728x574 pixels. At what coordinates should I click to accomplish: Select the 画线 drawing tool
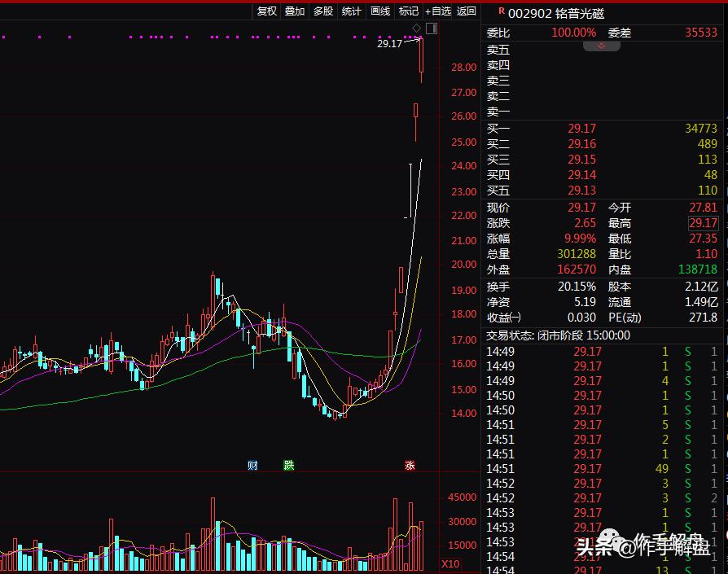pos(379,12)
